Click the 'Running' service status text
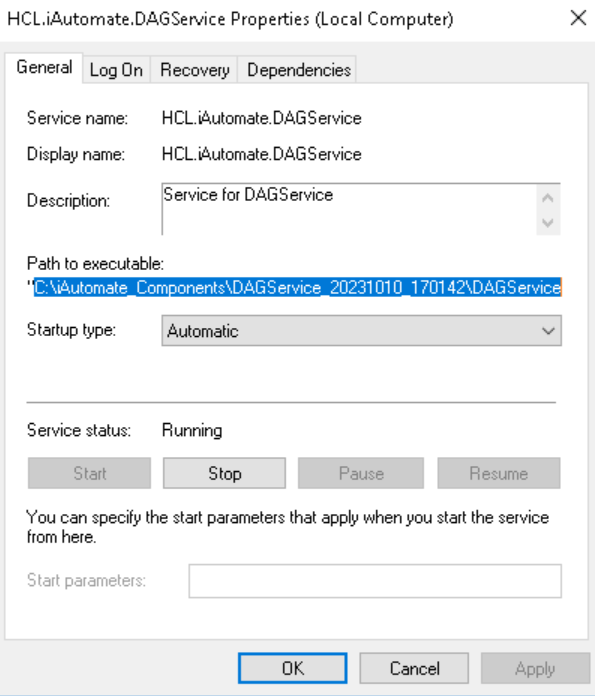The width and height of the screenshot is (595, 696). pyautogui.click(x=192, y=430)
